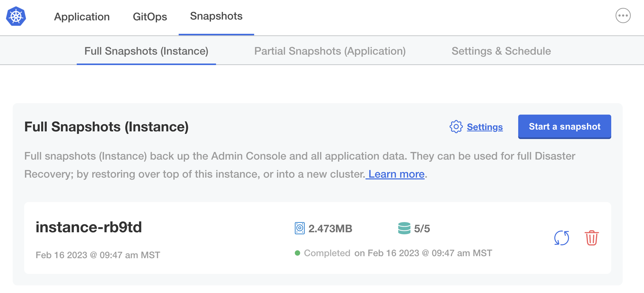
Task: Select the Full Snapshots (Instance) subtab
Action: (146, 51)
